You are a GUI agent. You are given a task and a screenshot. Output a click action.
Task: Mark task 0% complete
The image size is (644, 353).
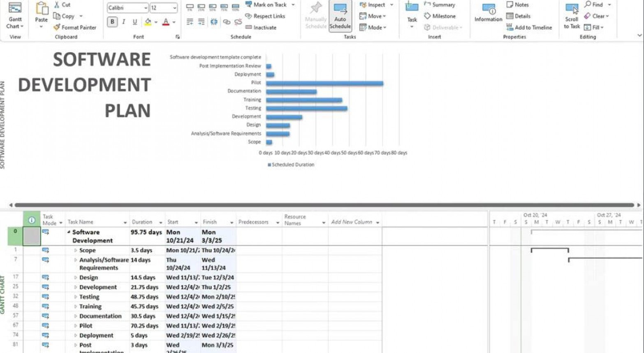190,7
